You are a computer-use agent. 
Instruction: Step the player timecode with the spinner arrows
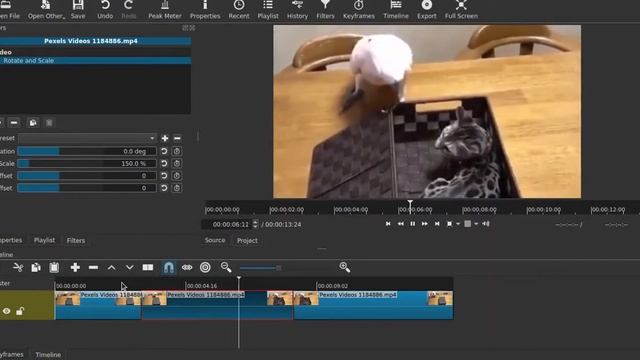click(x=256, y=224)
